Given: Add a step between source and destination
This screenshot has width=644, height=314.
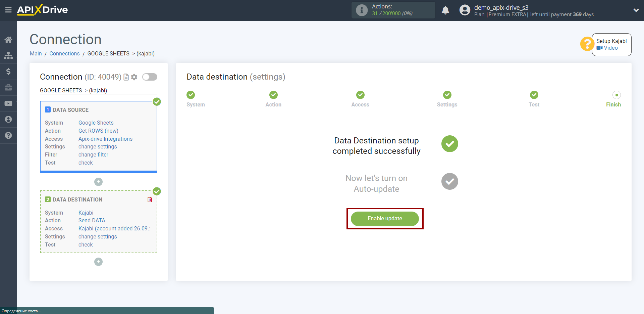Looking at the screenshot, I should point(98,182).
